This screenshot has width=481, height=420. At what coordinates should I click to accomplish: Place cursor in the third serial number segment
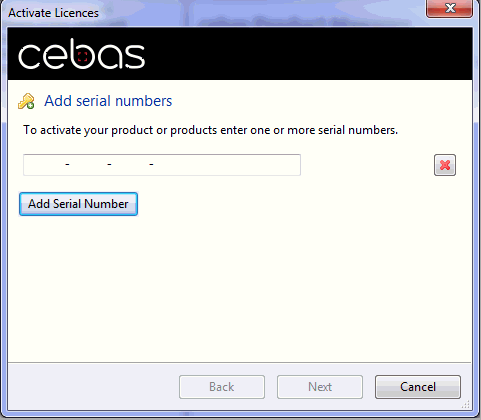click(130, 165)
